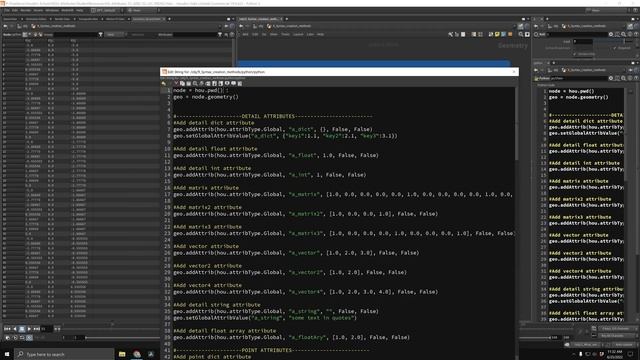
Task: Open the View dropdown in Geometry Spreadsheet
Action: [x=114, y=35]
